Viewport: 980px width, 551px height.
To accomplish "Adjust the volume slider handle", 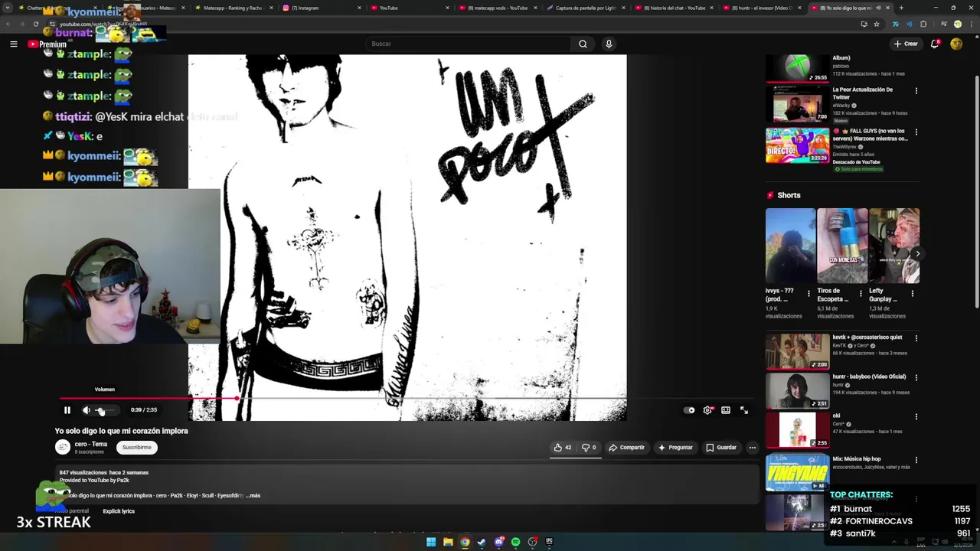I will pos(100,411).
